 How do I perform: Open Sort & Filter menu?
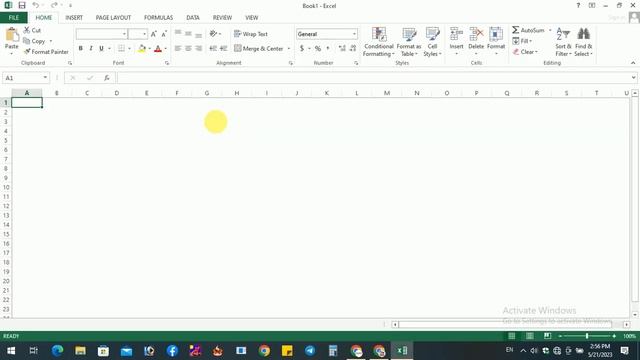tap(563, 42)
